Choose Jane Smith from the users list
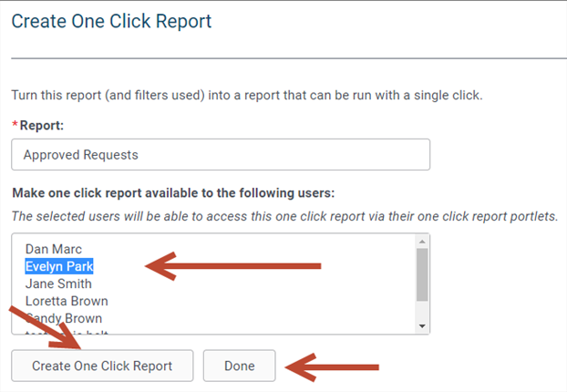The width and height of the screenshot is (567, 392). click(x=58, y=284)
